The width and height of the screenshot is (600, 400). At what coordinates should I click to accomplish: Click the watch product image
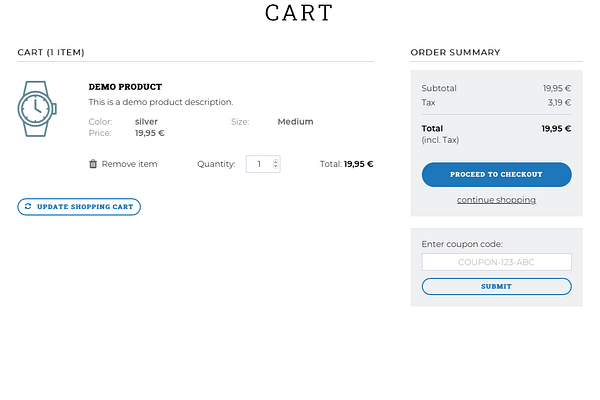pyautogui.click(x=37, y=109)
